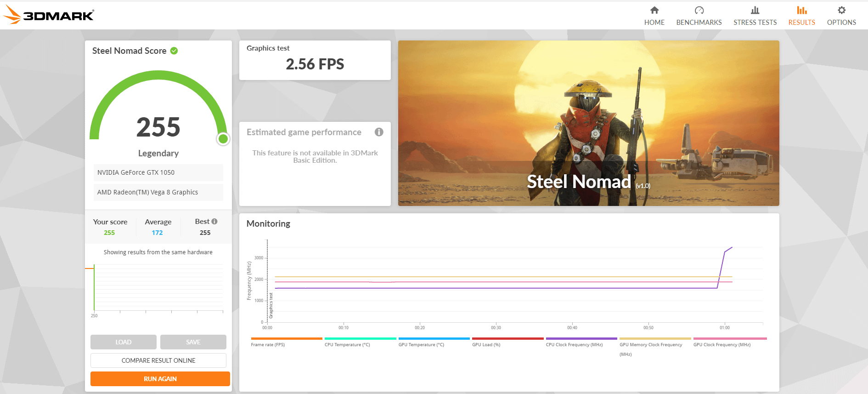Screen dimensions: 868x394
Task: Click the info icon next to Best
Action: tap(214, 222)
